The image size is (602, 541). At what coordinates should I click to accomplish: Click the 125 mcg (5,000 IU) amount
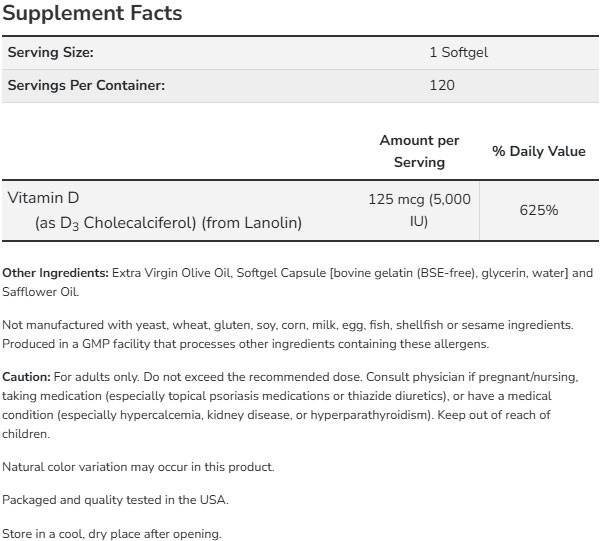pyautogui.click(x=419, y=210)
